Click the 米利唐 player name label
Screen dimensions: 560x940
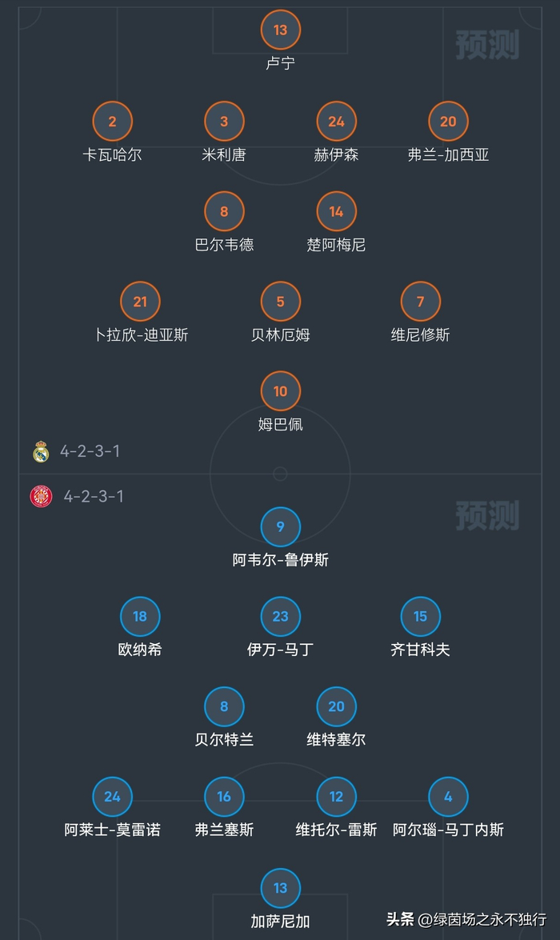pos(224,154)
